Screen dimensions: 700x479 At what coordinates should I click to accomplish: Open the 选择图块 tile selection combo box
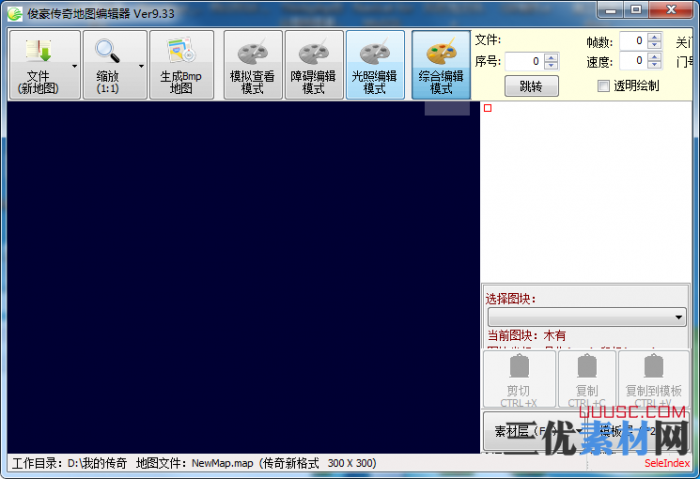point(586,317)
